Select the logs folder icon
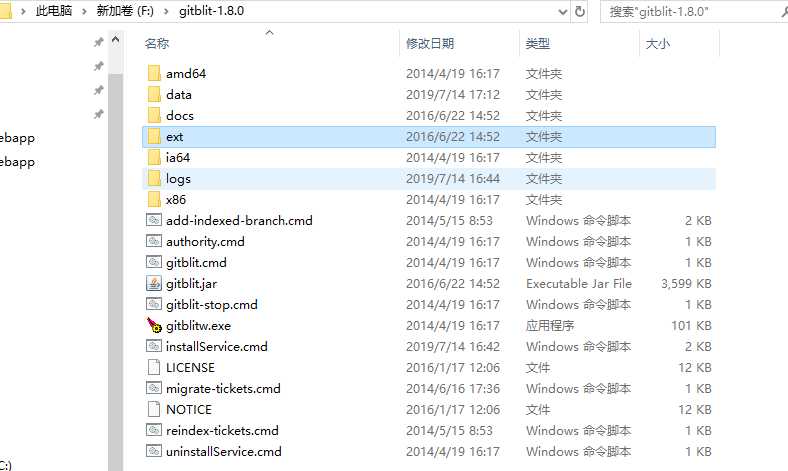Viewport: 788px width, 471px height. (x=154, y=178)
